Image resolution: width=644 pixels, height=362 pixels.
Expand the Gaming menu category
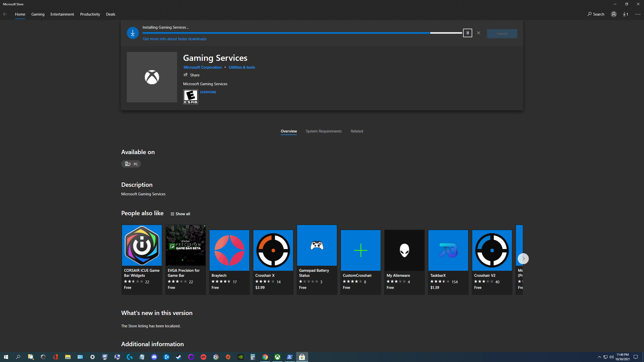[x=37, y=14]
